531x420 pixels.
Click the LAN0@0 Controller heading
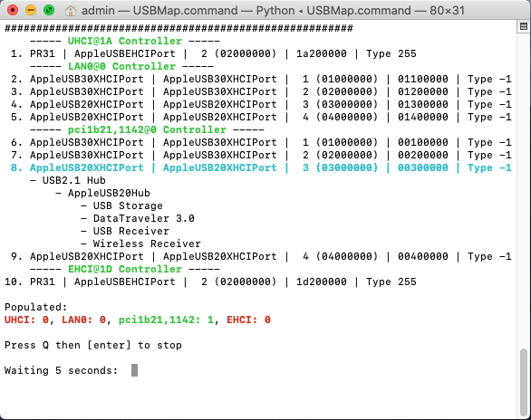coord(122,66)
